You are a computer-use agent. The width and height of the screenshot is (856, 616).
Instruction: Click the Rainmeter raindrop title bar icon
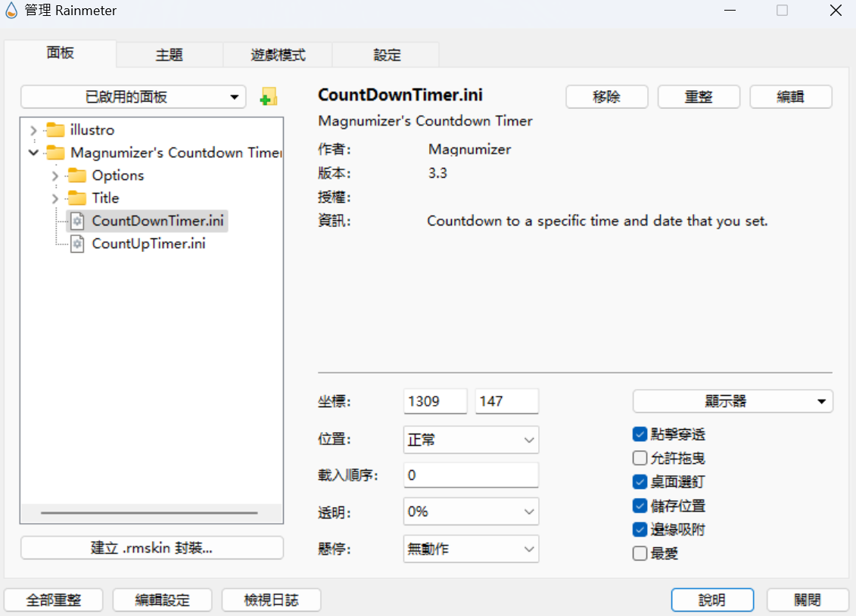(11, 11)
